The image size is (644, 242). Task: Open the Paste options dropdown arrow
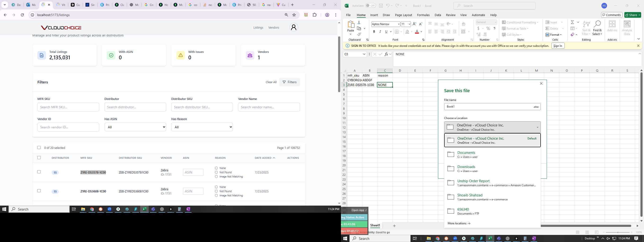[x=350, y=35]
